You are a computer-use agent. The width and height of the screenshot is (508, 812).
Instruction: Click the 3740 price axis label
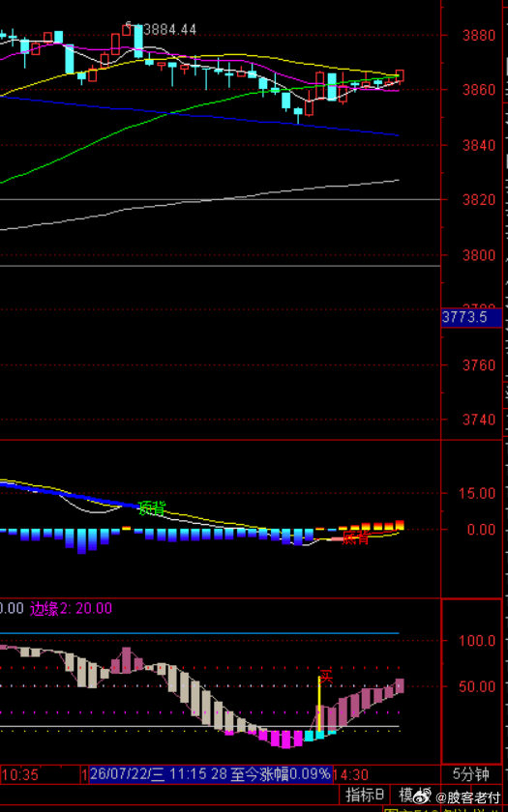[480, 420]
